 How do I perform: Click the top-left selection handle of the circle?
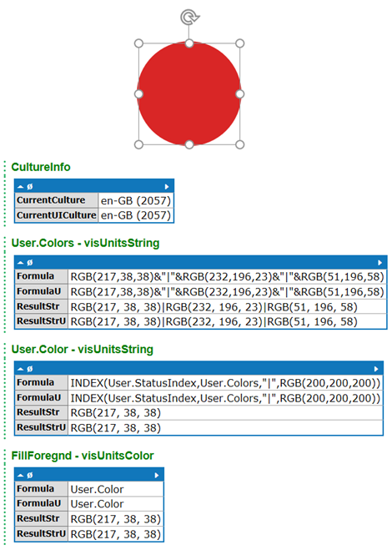(138, 43)
